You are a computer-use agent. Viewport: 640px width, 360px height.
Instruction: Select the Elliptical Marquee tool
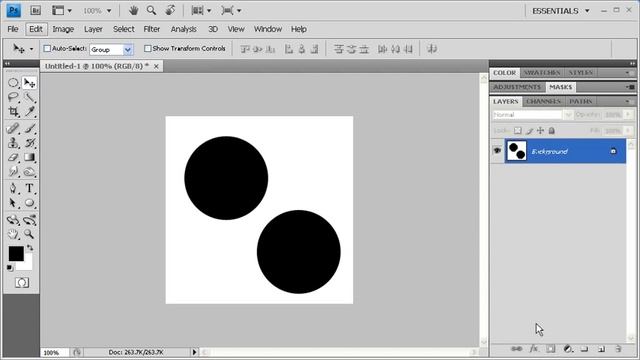[13, 82]
